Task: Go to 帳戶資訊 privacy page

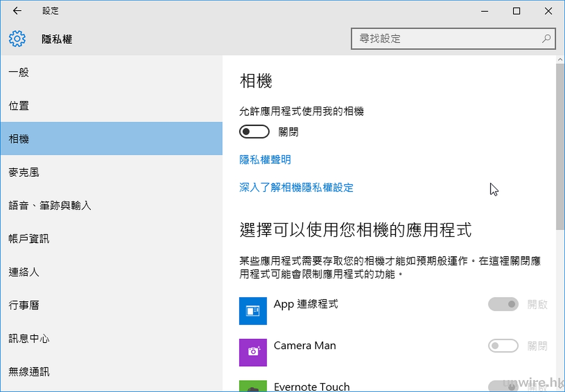Action: point(29,239)
